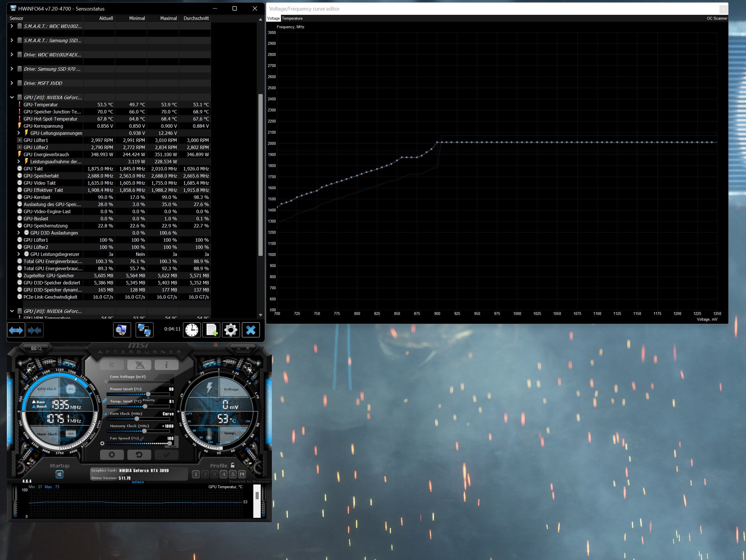The width and height of the screenshot is (746, 560).
Task: Select Afterburner profile slot 2
Action: (x=205, y=474)
